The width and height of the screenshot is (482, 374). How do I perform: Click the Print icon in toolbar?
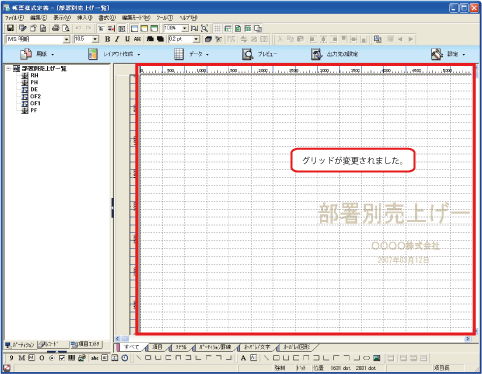coord(56,28)
